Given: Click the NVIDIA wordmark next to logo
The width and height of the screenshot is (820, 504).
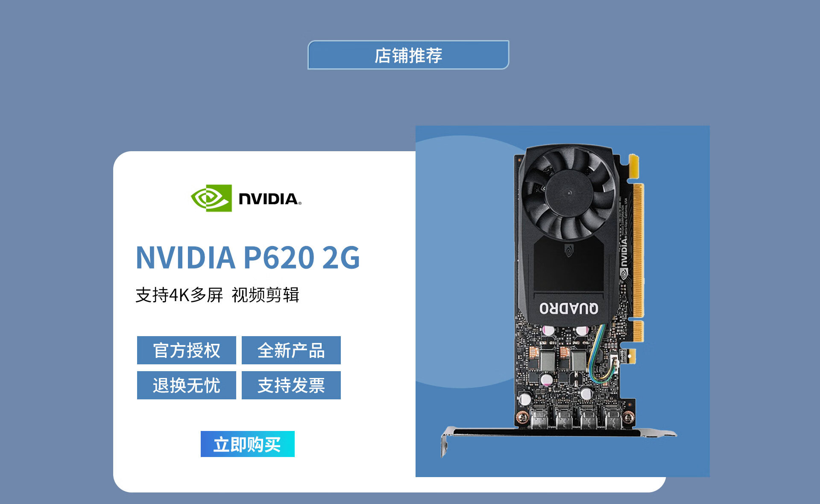Looking at the screenshot, I should [x=270, y=199].
